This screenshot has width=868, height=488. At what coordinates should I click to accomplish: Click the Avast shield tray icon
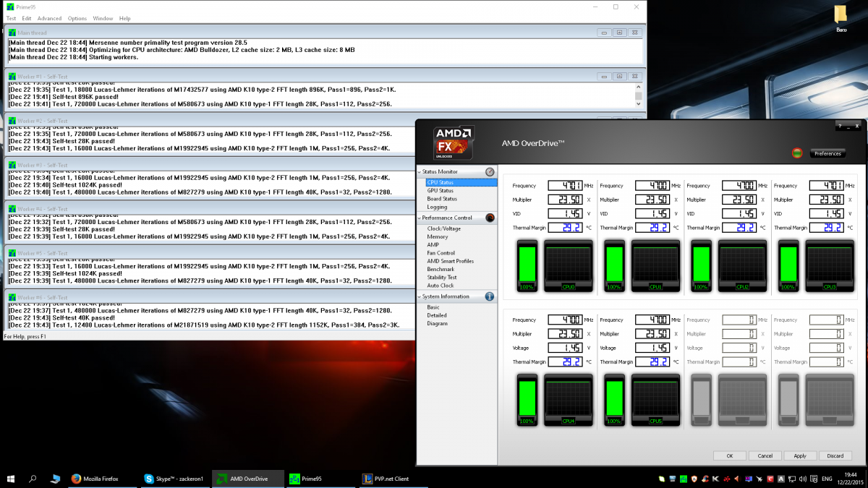tap(694, 479)
